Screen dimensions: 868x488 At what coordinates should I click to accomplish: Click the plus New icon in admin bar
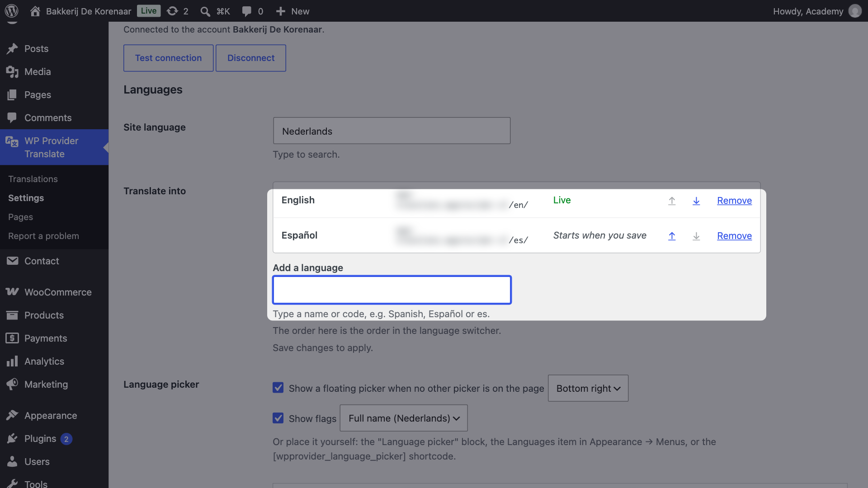[280, 11]
